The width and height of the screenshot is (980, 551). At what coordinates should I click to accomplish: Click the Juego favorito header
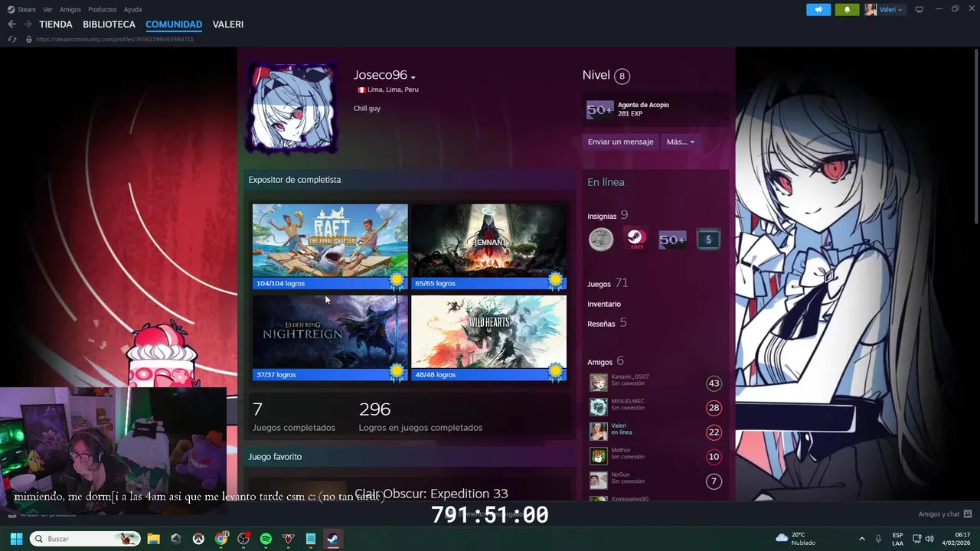pyautogui.click(x=275, y=457)
